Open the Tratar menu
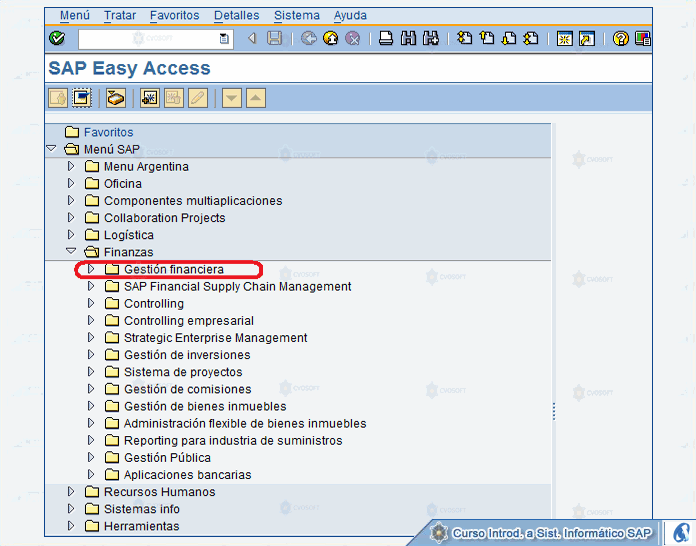Viewport: 696px width, 546px height. click(x=120, y=16)
